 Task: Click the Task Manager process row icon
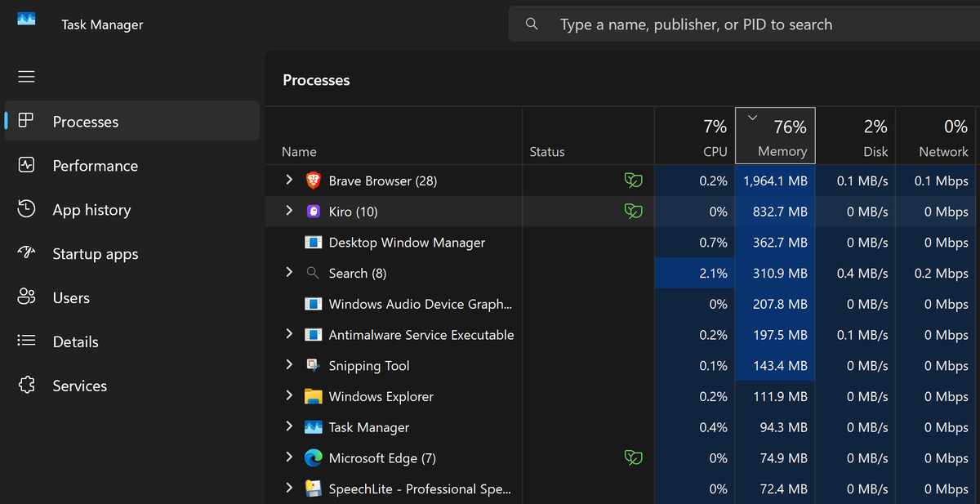313,427
